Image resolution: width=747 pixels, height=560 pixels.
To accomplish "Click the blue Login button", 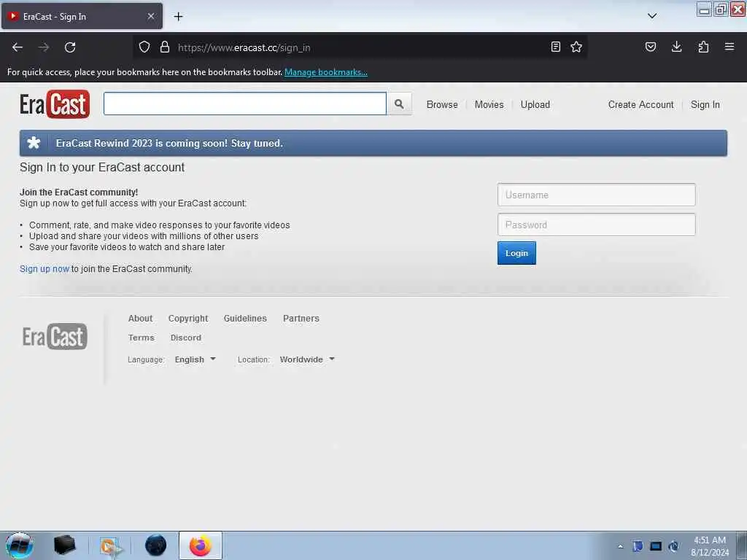I will tap(516, 253).
